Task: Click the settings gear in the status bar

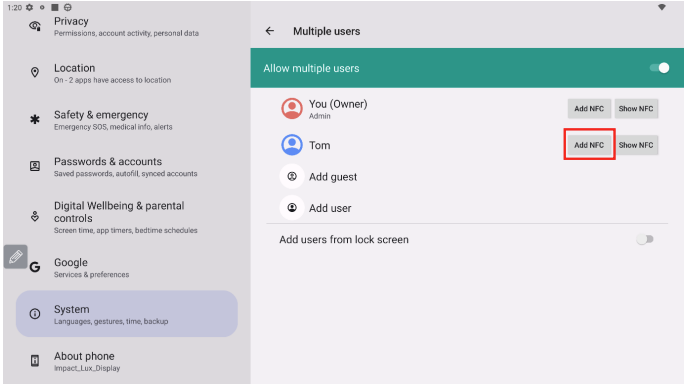Action: pyautogui.click(x=29, y=7)
